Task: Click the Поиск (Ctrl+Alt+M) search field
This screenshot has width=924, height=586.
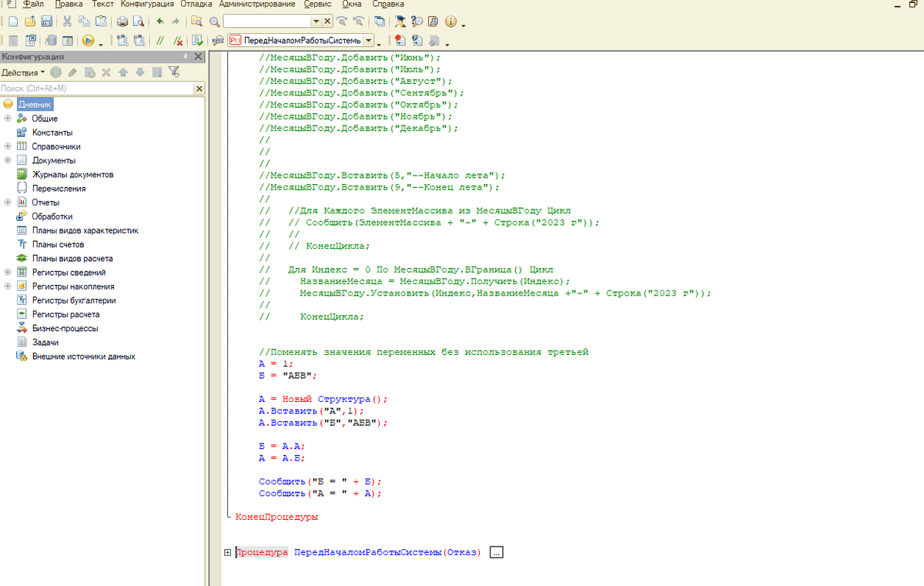Action: pos(97,89)
